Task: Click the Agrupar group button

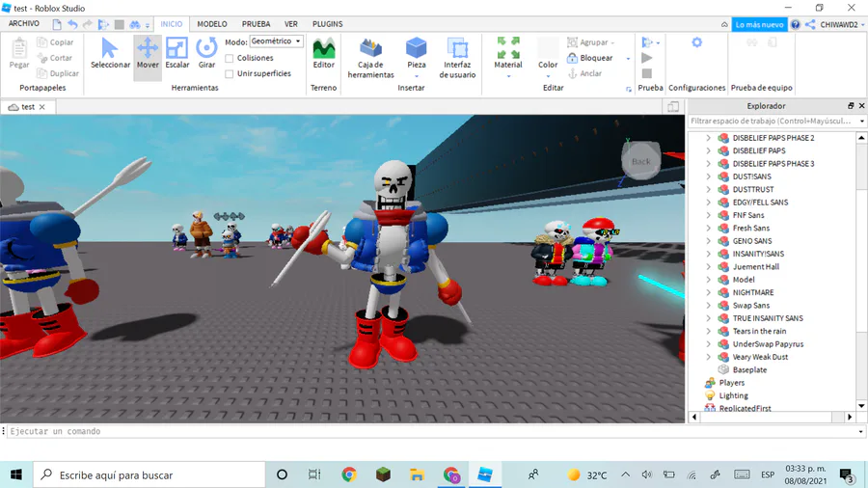Action: pos(590,42)
